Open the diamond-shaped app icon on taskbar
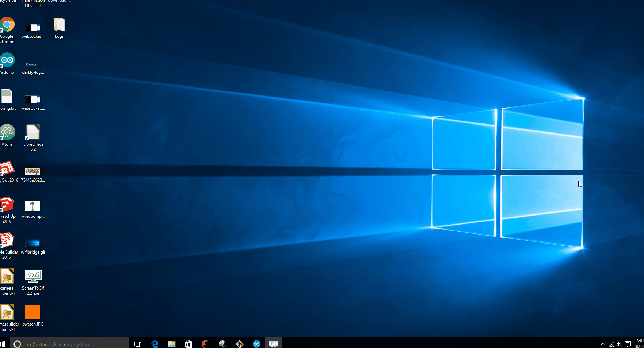This screenshot has width=644, height=348. 239,344
